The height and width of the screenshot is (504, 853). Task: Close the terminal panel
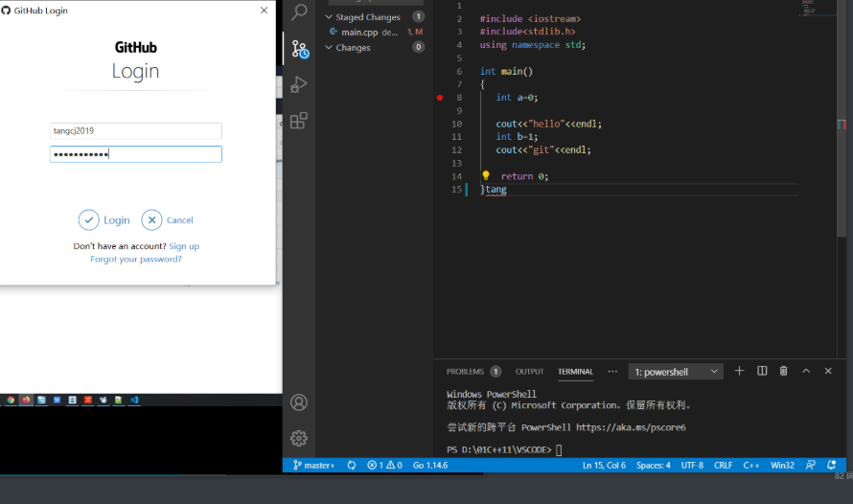click(x=828, y=371)
